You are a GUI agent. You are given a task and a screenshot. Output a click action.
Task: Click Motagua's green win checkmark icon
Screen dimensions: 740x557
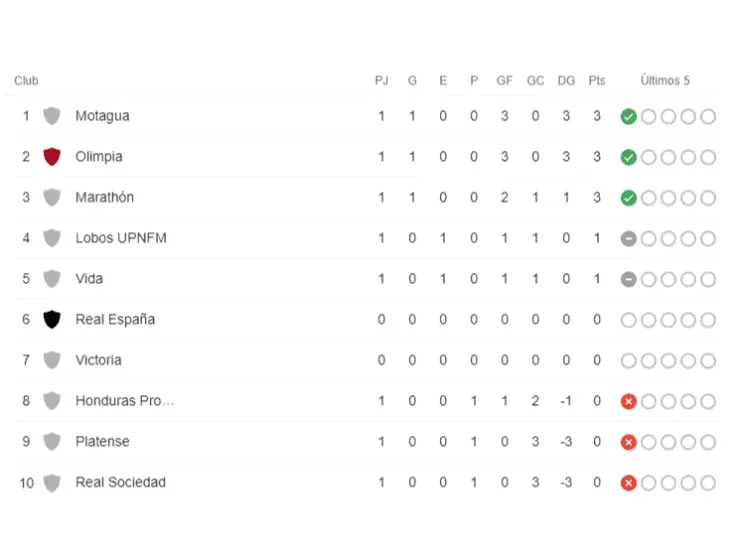[628, 117]
